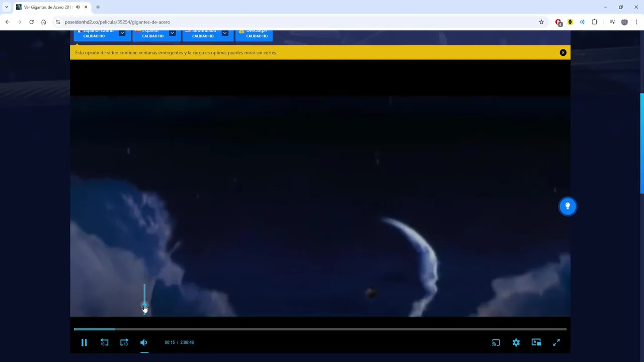Skip forward 10 seconds
The height and width of the screenshot is (362, 644).
[124, 342]
